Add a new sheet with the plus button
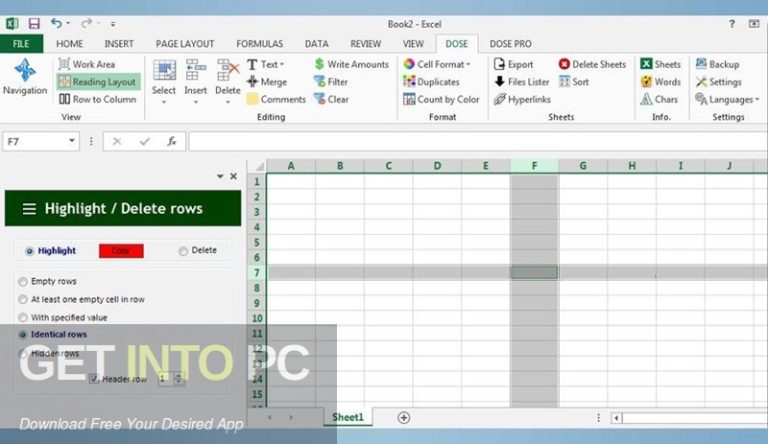 coord(404,418)
